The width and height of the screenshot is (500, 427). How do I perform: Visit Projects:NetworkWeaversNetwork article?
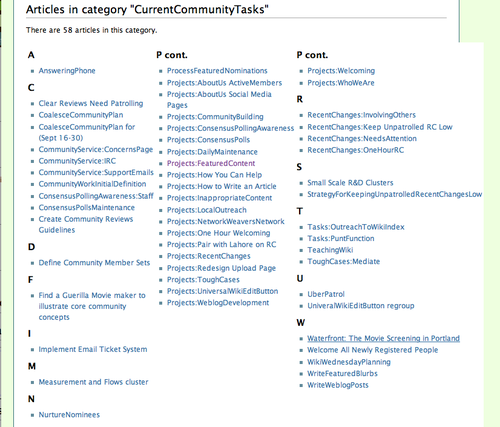(226, 222)
